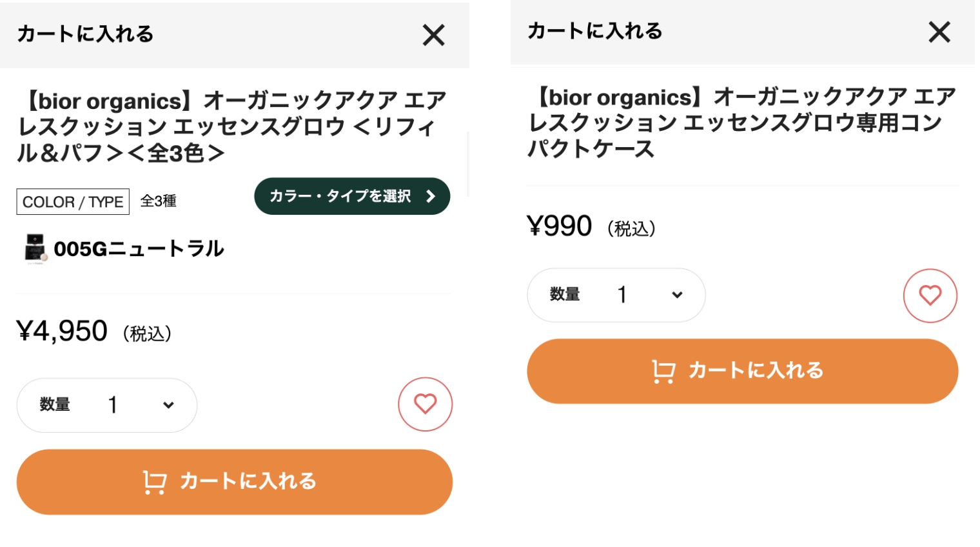Click the ¥4,950 price
This screenshot has height=547, width=980.
point(63,332)
